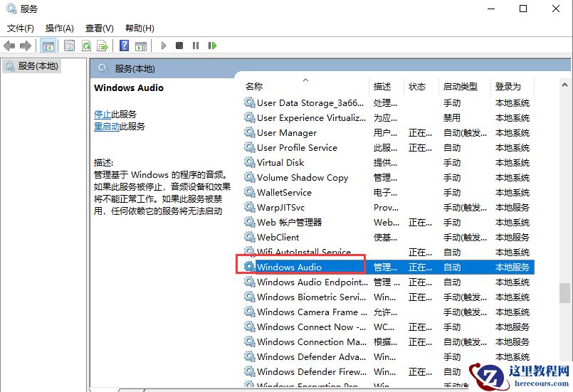573x392 pixels.
Task: Open Help with the question mark icon
Action: point(125,46)
